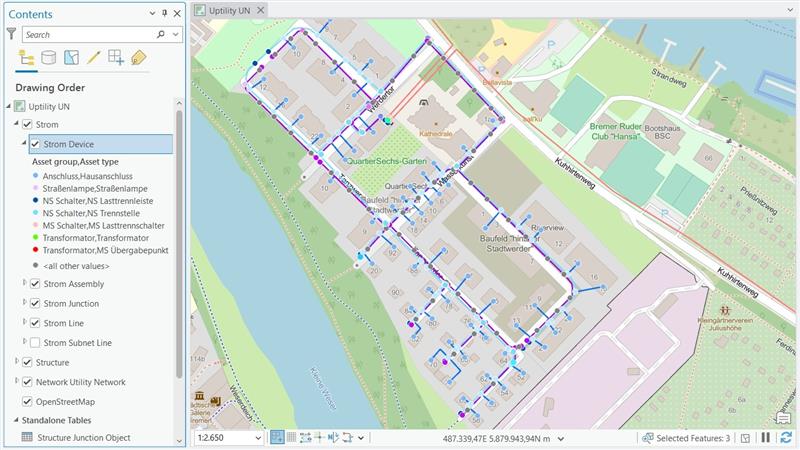Click MS Schalter,MS Lasttrennschalter legend label

[x=104, y=226]
